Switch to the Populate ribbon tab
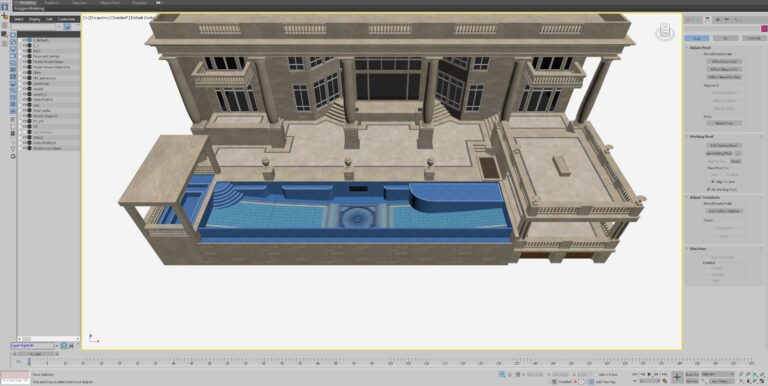 pyautogui.click(x=140, y=2)
